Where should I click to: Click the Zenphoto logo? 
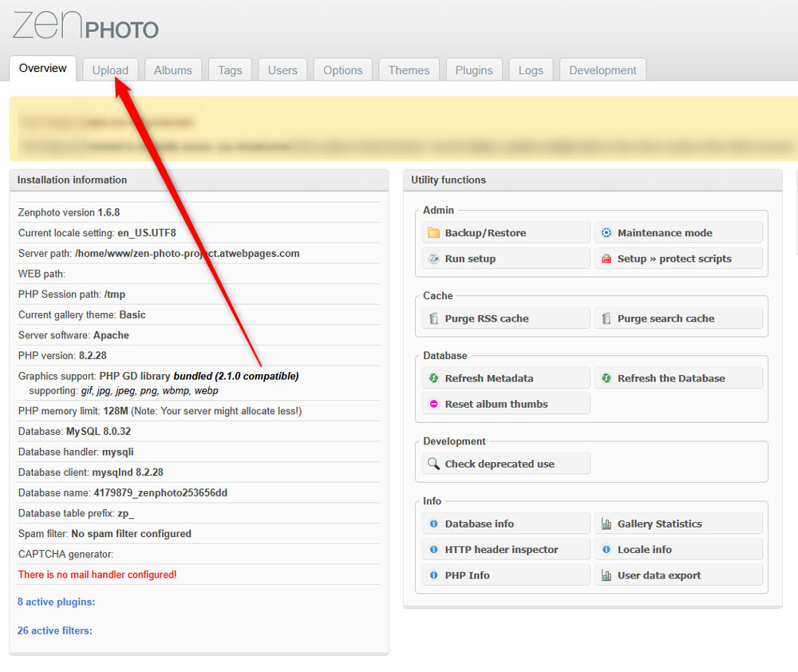point(84,26)
